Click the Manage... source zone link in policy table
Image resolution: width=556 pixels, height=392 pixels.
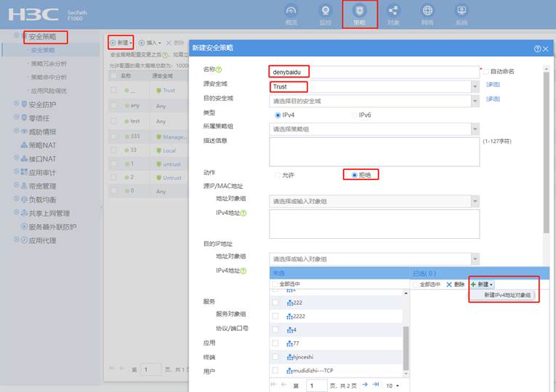click(175, 137)
